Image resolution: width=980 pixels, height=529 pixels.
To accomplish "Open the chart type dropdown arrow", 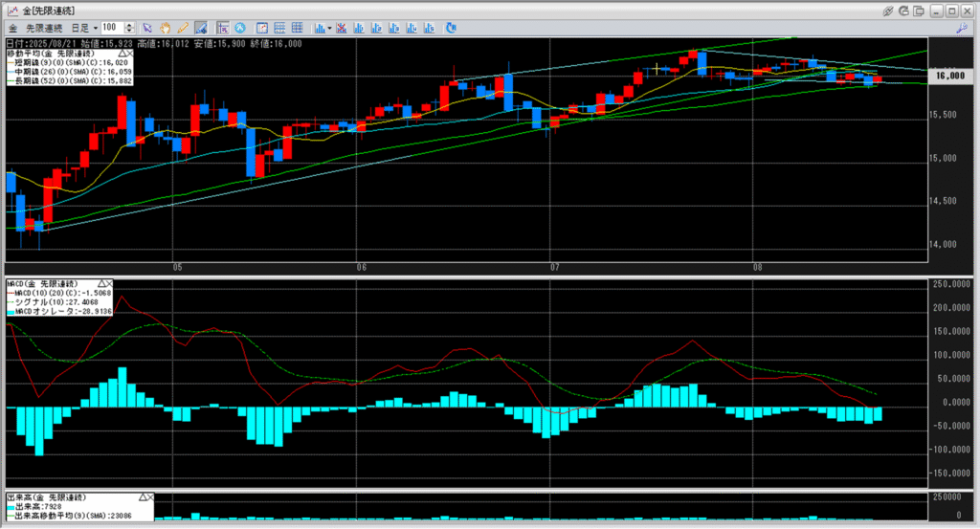I will click(328, 28).
